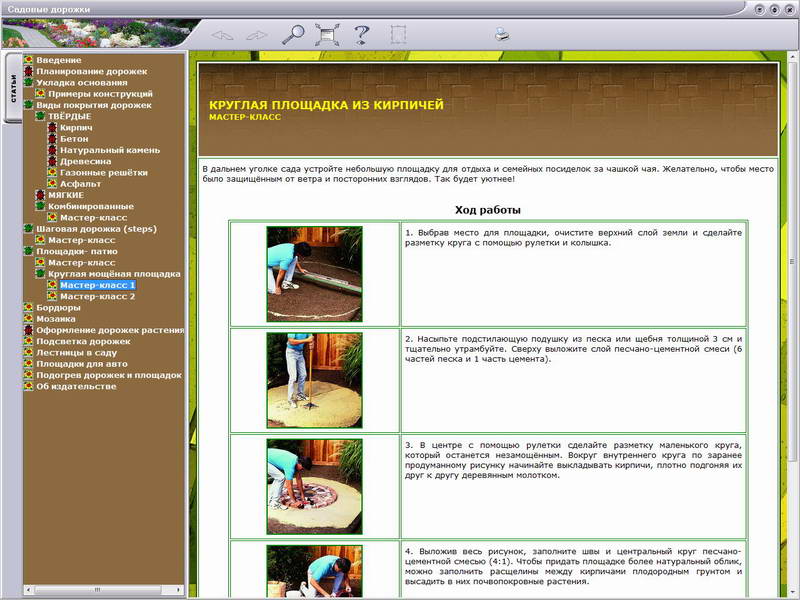This screenshot has width=800, height=600.
Task: Go back with the left arrow toolbar icon
Action: tap(222, 35)
